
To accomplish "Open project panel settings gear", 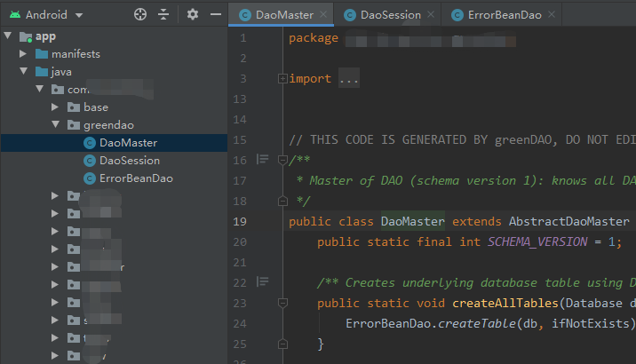I will [193, 14].
